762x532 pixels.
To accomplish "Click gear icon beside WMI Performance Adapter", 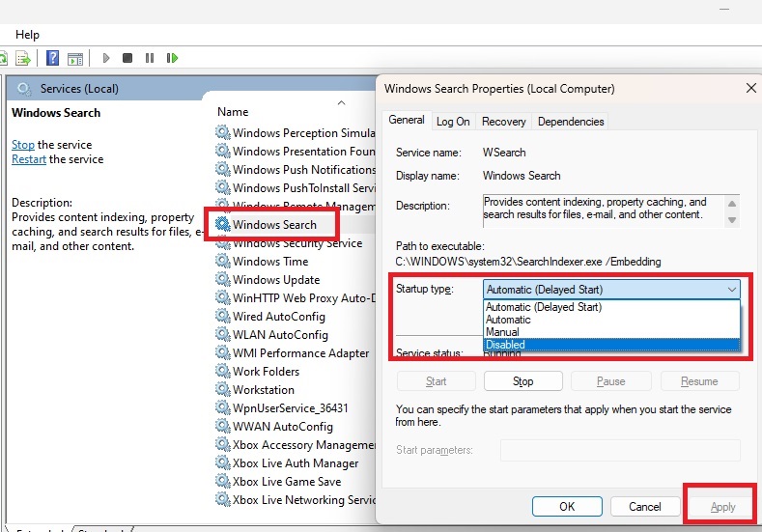I will click(x=222, y=352).
